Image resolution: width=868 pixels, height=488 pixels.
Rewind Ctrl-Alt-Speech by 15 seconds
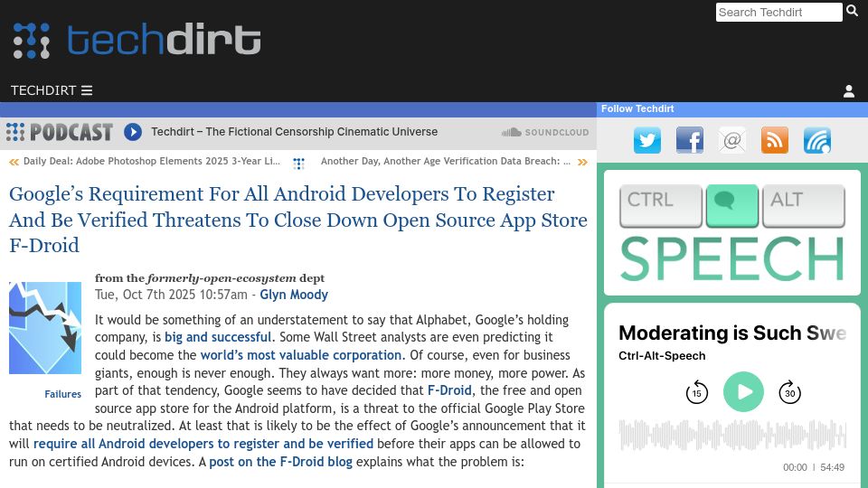tap(697, 391)
